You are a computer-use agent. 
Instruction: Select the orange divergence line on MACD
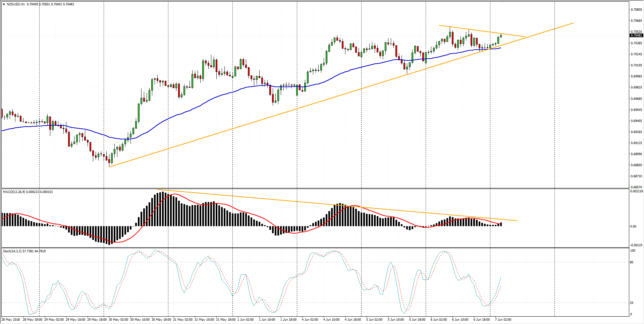(337, 205)
